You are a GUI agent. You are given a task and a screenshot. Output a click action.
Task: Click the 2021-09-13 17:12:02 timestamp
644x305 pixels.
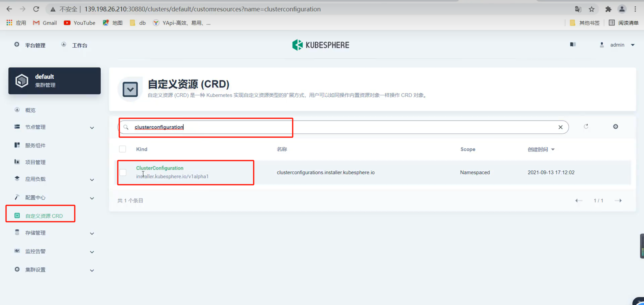click(551, 172)
